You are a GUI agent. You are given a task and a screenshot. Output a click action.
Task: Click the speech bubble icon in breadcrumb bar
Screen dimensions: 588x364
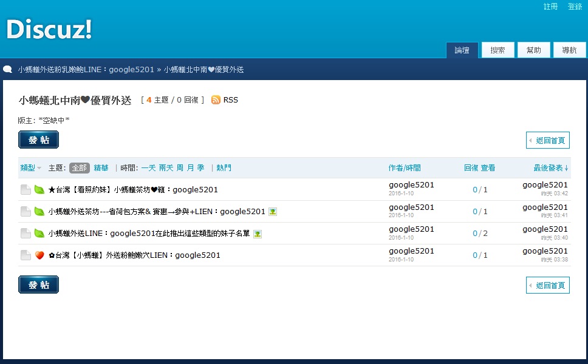tap(7, 69)
